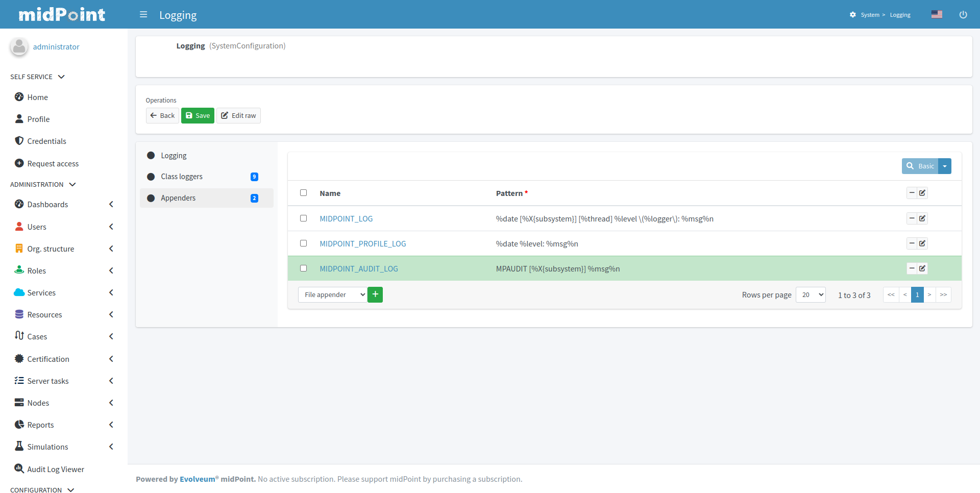Check the MIDPOINT_PROFILE_LOG row checkbox

point(303,243)
